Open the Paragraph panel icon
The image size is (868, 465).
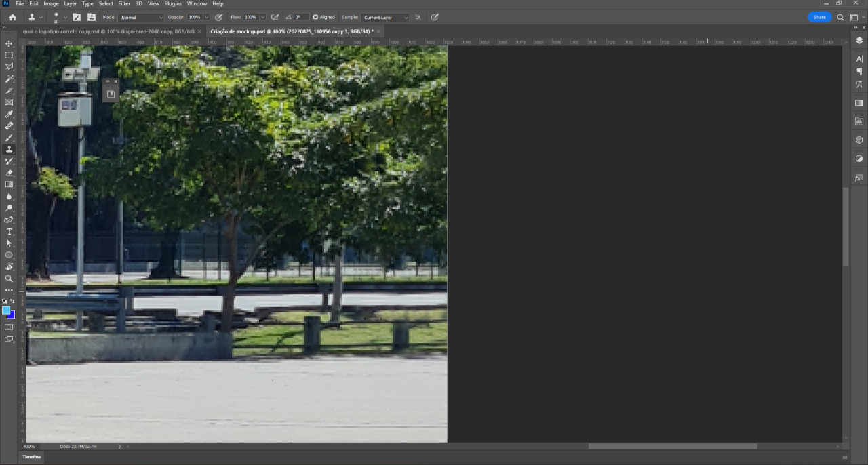[x=859, y=72]
